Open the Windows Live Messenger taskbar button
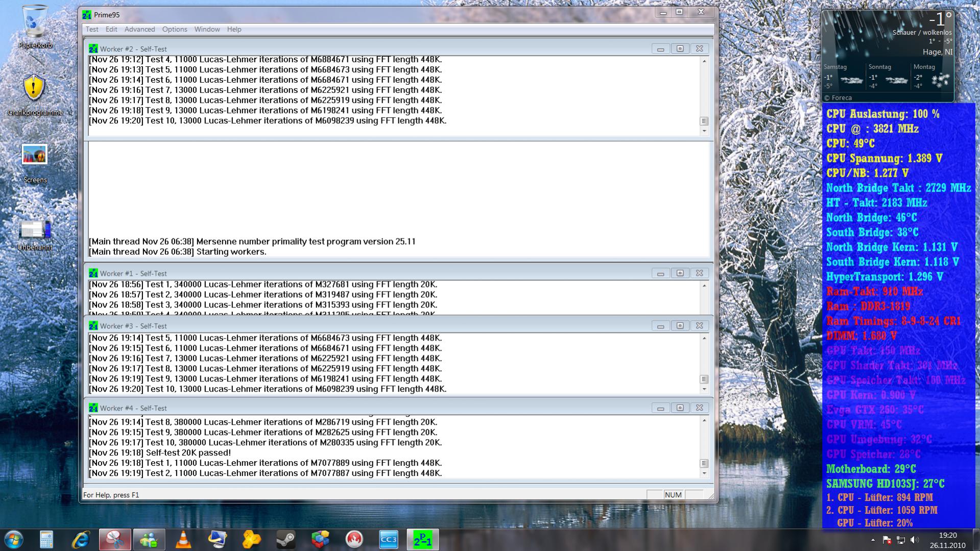Image resolution: width=980 pixels, height=551 pixels. pyautogui.click(x=149, y=540)
